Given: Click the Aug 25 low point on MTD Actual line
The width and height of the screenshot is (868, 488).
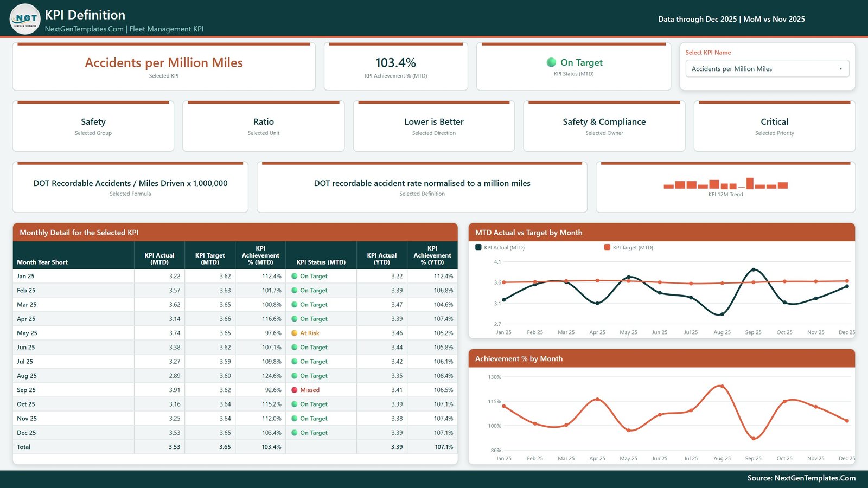Looking at the screenshot, I should coord(722,314).
